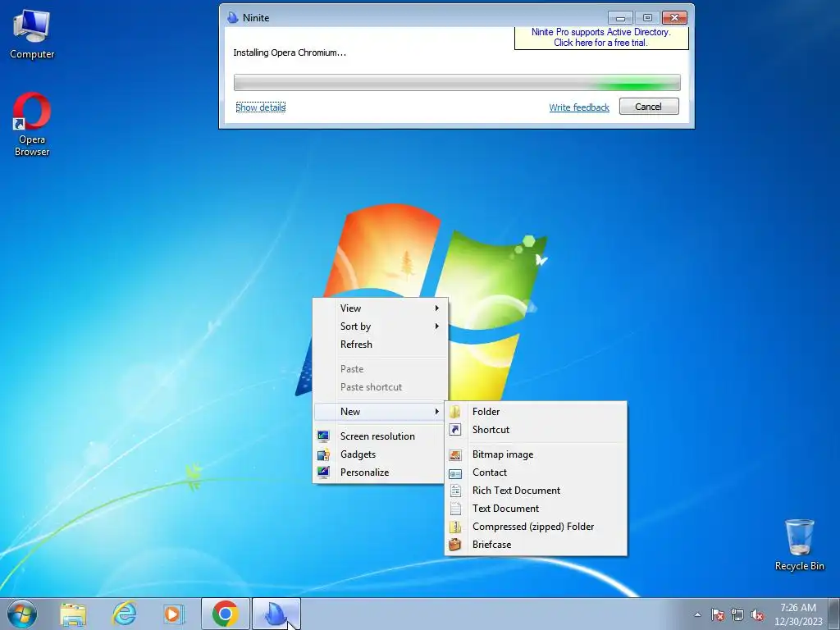Click the Ninite Pro free trial banner
Image resolution: width=840 pixels, height=630 pixels.
click(x=601, y=38)
